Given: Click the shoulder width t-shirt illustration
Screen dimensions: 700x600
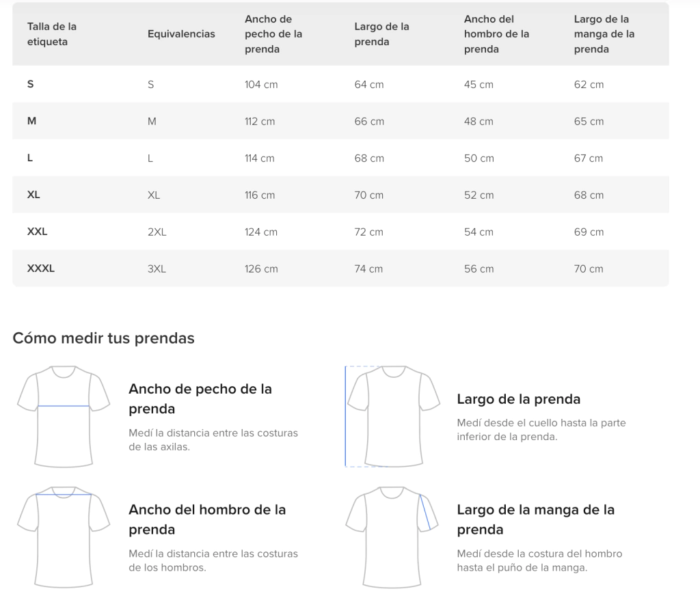Looking at the screenshot, I should [64, 537].
